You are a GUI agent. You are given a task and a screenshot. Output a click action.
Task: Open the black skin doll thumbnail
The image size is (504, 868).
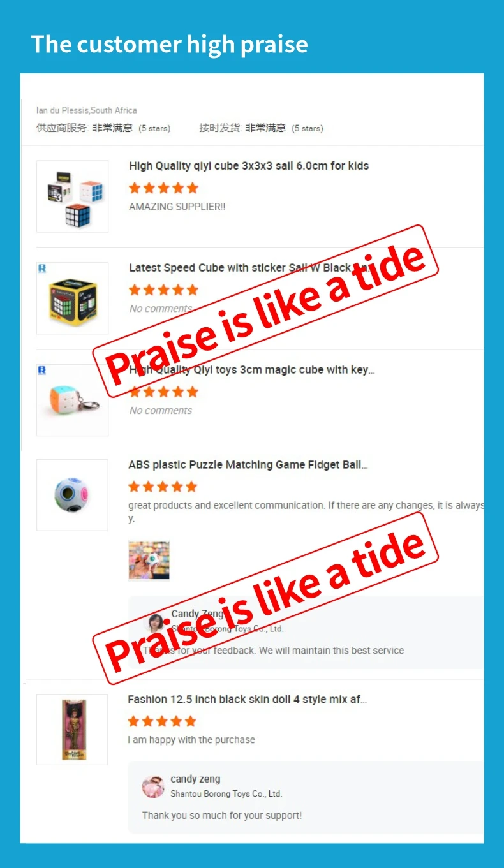[72, 730]
